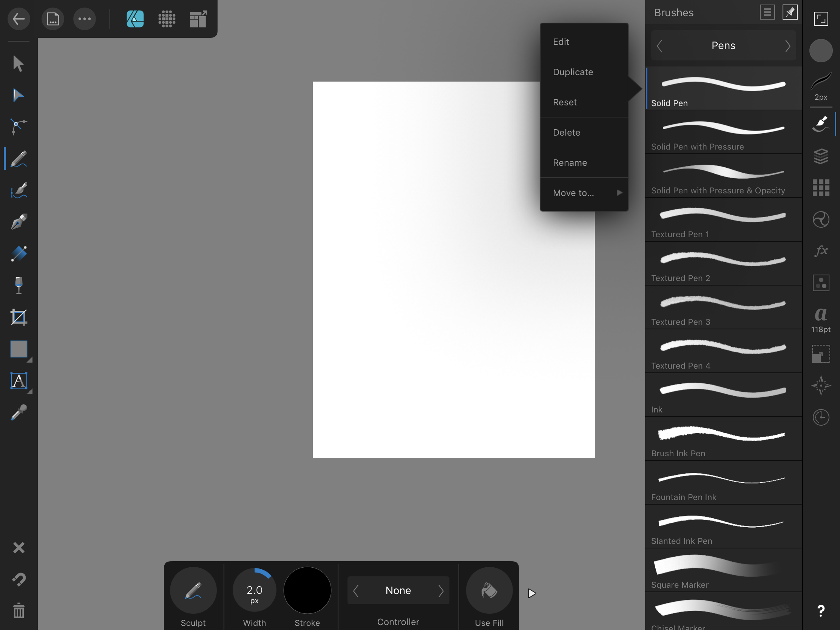Select the Rectangle shape tool
Viewport: 840px width, 630px height.
pos(18,349)
